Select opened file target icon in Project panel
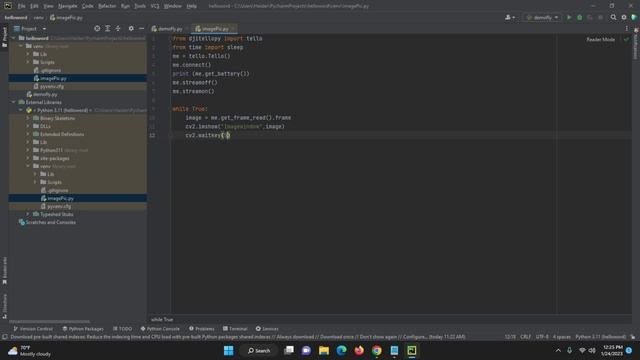 pos(97,29)
